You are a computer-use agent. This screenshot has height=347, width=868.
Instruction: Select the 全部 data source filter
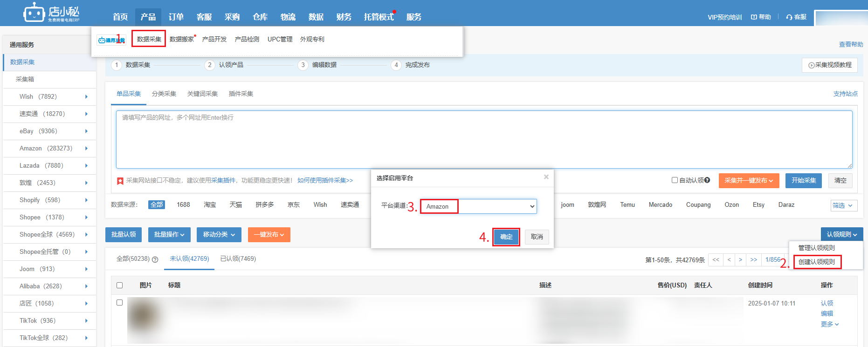(x=157, y=204)
